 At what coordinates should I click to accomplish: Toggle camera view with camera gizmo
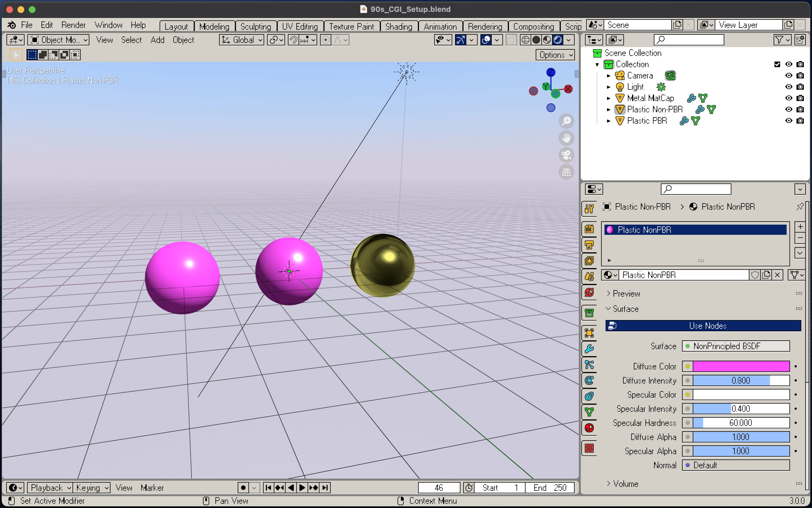(566, 155)
